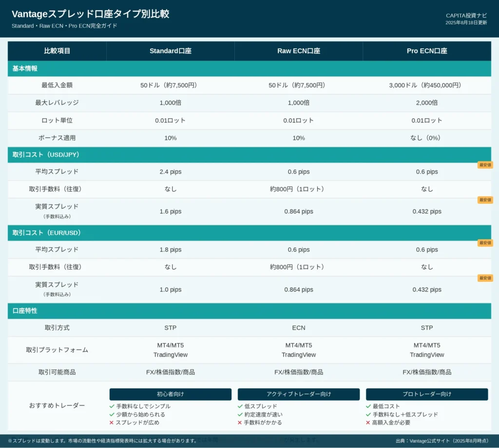This screenshot has height=448, width=499.
Task: Click Standard column MT4/MT5 TradingView cell
Action: (x=170, y=350)
